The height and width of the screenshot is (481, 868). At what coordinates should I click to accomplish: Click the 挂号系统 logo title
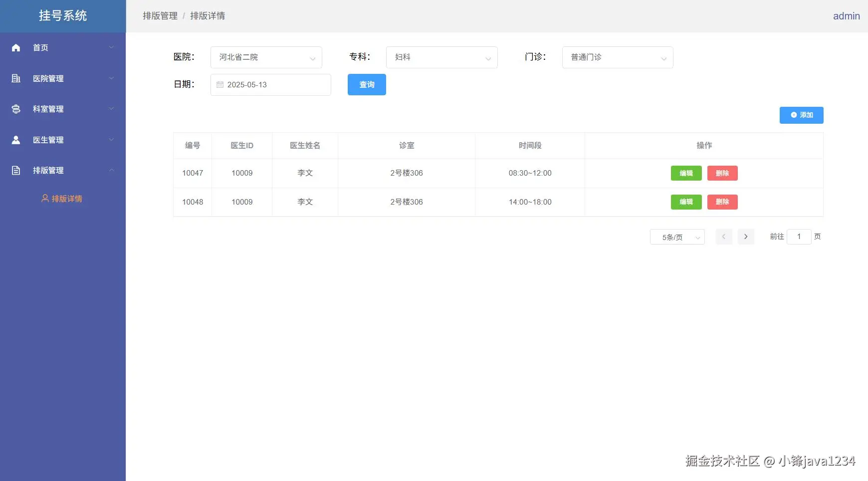click(x=63, y=16)
